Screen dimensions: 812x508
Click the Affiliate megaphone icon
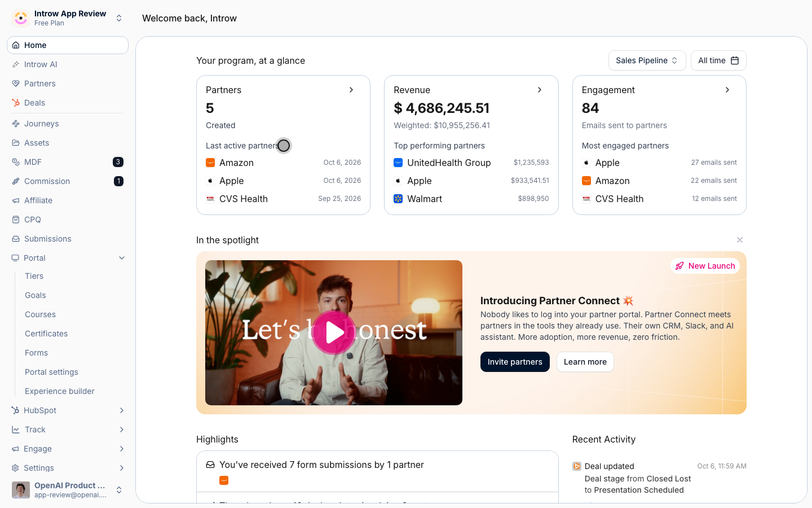click(16, 200)
